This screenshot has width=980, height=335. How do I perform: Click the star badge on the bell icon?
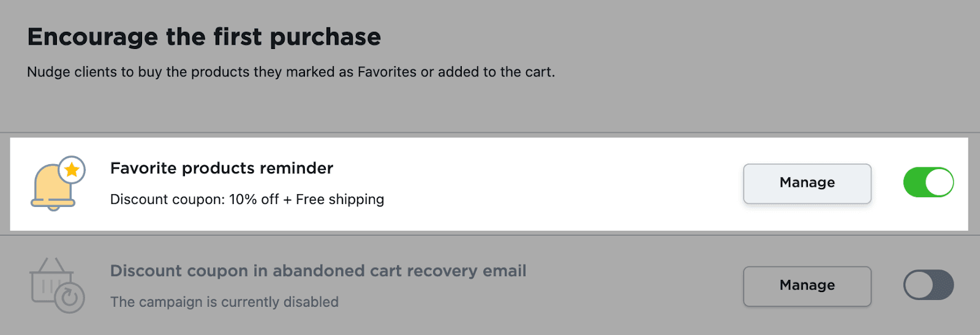point(72,170)
